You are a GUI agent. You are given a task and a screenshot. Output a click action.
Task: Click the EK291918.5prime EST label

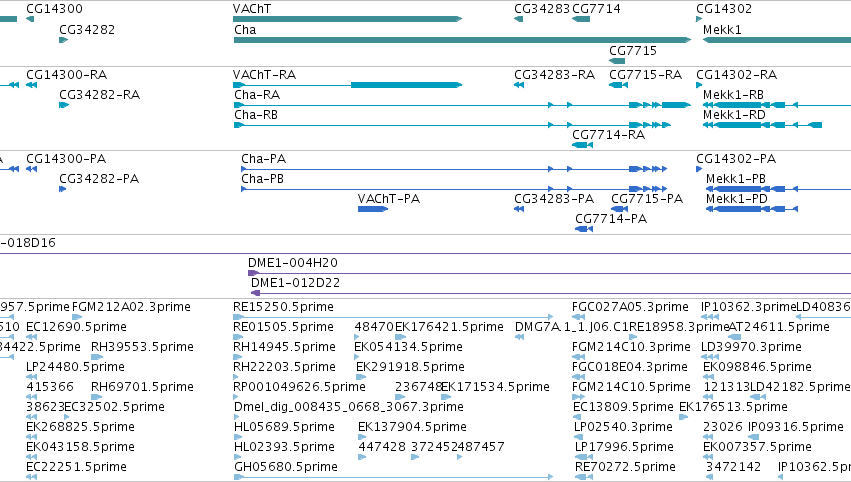(x=410, y=367)
